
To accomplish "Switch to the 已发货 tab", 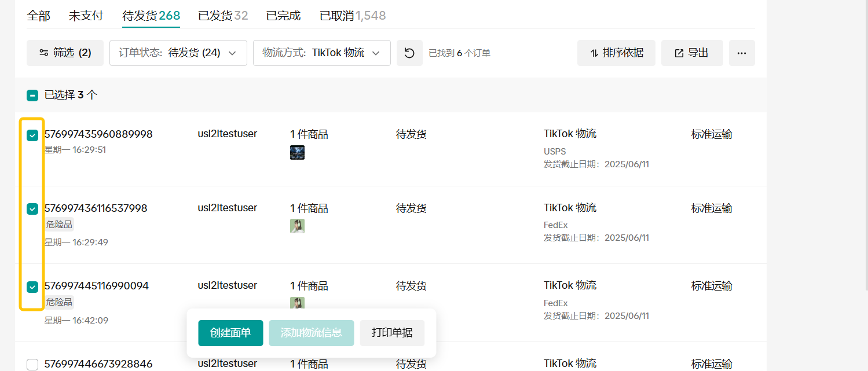I will tap(223, 16).
